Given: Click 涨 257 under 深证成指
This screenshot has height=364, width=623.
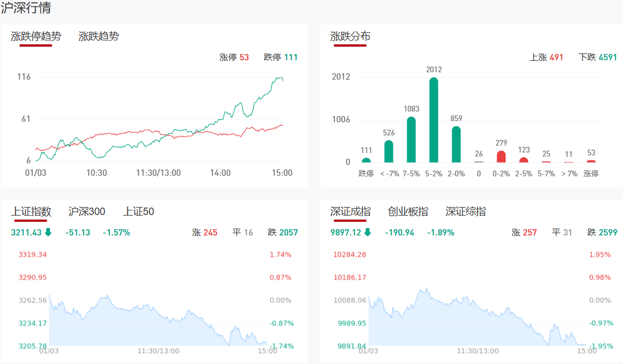Looking at the screenshot, I should click(x=524, y=232).
